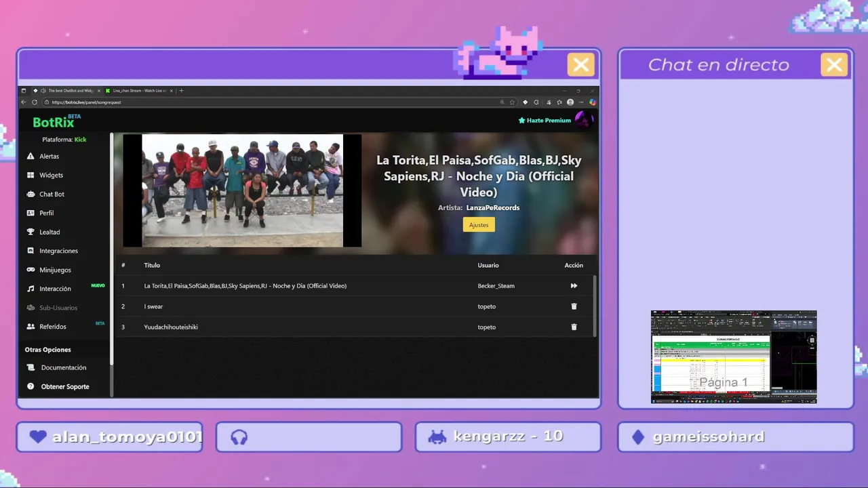Open the spreadsheet Página 1 thumbnail
868x488 pixels.
[x=734, y=357]
